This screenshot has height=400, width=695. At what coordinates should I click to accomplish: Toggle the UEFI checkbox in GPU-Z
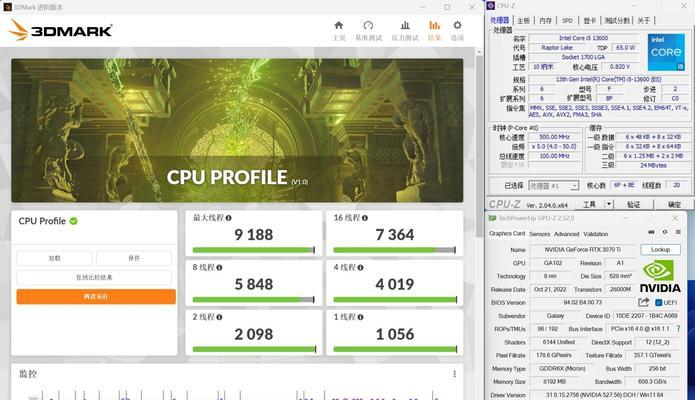pos(658,302)
